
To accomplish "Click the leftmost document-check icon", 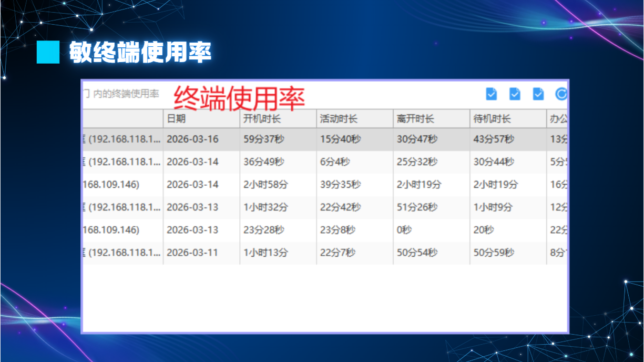I will 491,94.
